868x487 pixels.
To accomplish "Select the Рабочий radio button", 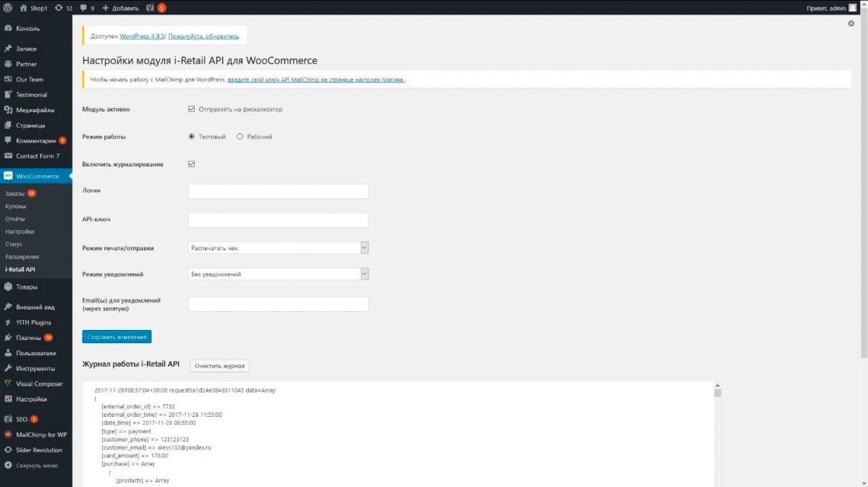I will coord(239,137).
